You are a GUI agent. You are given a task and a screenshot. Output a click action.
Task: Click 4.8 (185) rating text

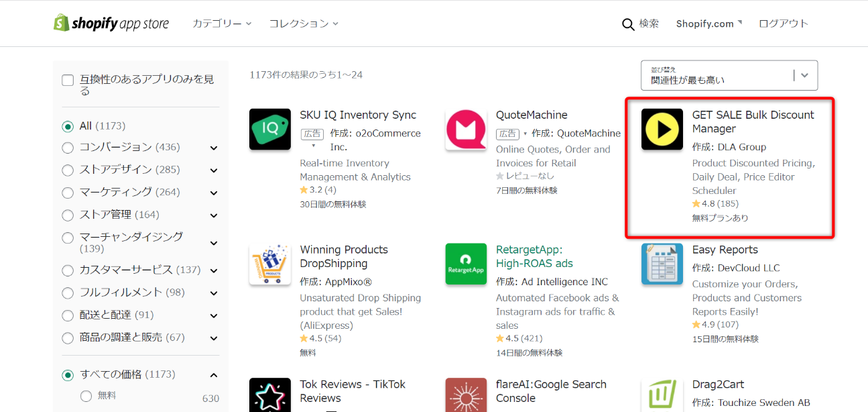[715, 204]
